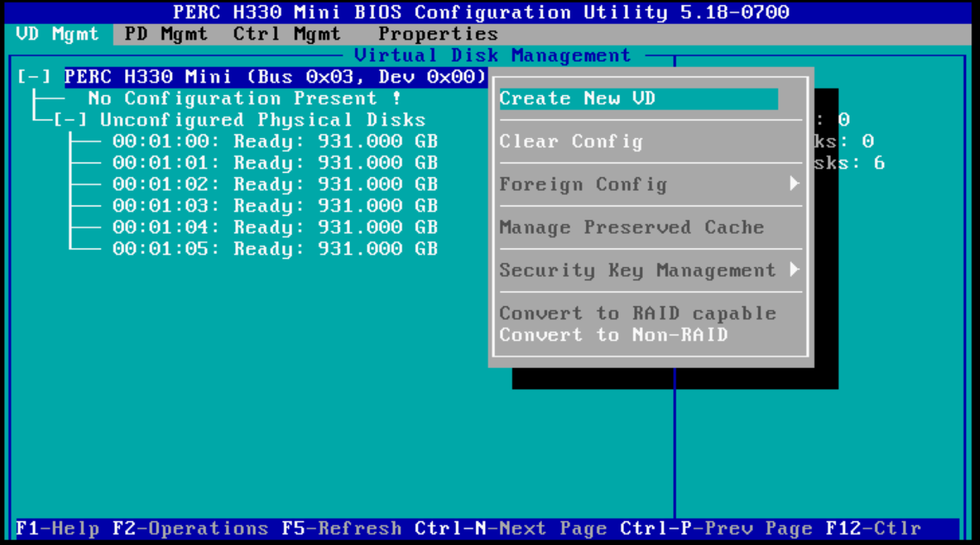Image resolution: width=980 pixels, height=545 pixels.
Task: Open the PD Mgmt tab
Action: click(x=166, y=34)
